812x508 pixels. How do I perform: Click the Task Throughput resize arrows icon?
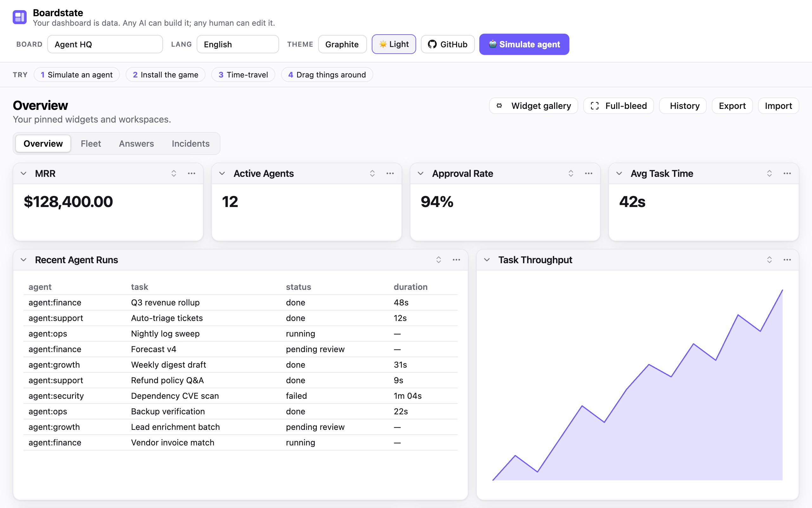pos(769,260)
